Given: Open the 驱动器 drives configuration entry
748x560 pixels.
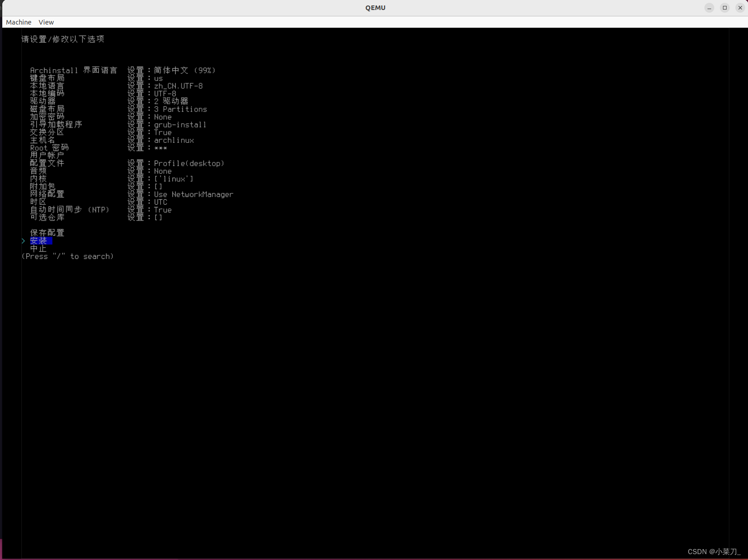Looking at the screenshot, I should tap(43, 101).
